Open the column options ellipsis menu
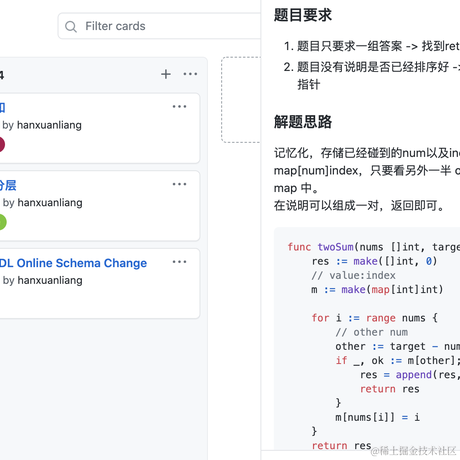Viewport: 460px width, 460px height. click(x=190, y=74)
